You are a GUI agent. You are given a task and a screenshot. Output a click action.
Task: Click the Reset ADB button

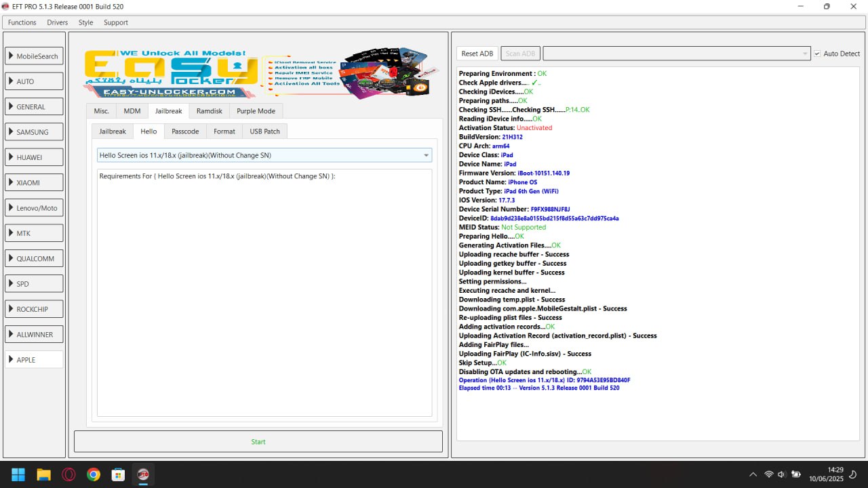[x=477, y=54]
